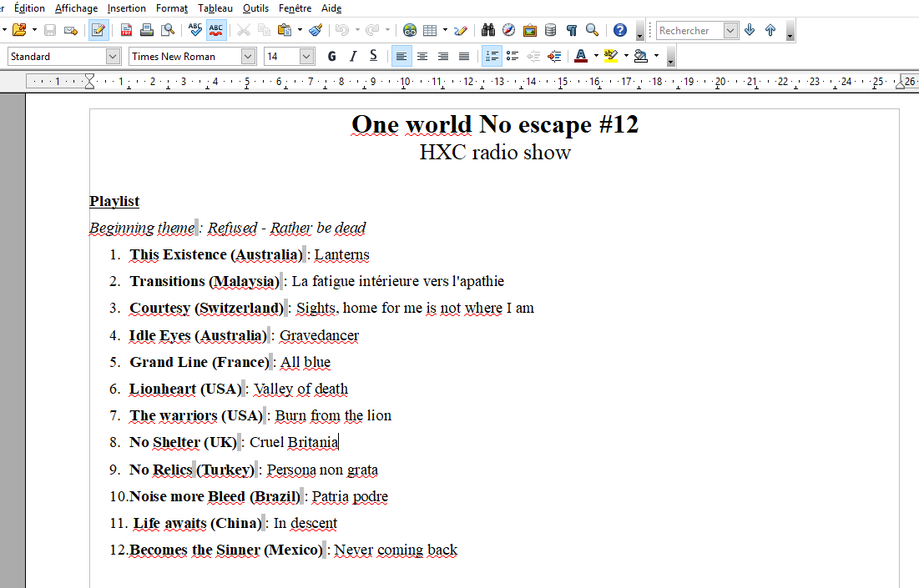Click the Clone Formatting paintbrush icon
This screenshot has width=919, height=588.
pyautogui.click(x=316, y=30)
